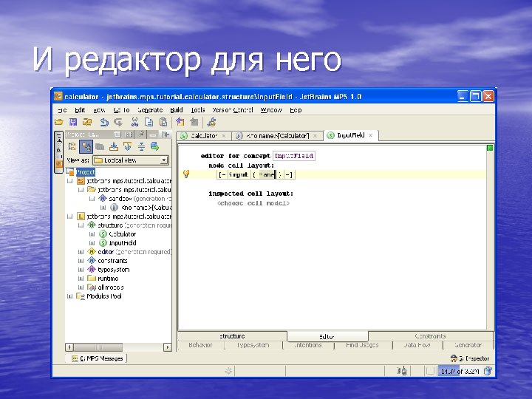Paste from the clipboard with the toolbar icon
Image resolution: width=532 pixels, height=399 pixels.
163,122
